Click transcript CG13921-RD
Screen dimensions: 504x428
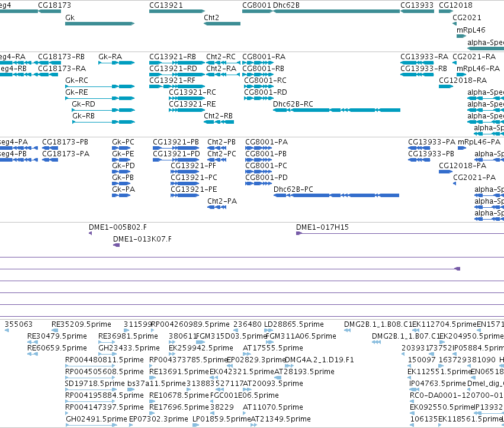[173, 69]
